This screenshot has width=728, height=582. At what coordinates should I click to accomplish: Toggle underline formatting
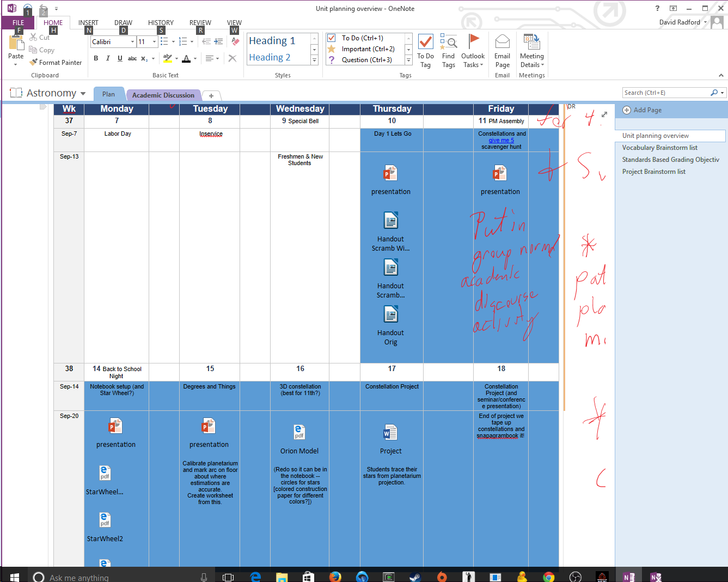tap(120, 58)
